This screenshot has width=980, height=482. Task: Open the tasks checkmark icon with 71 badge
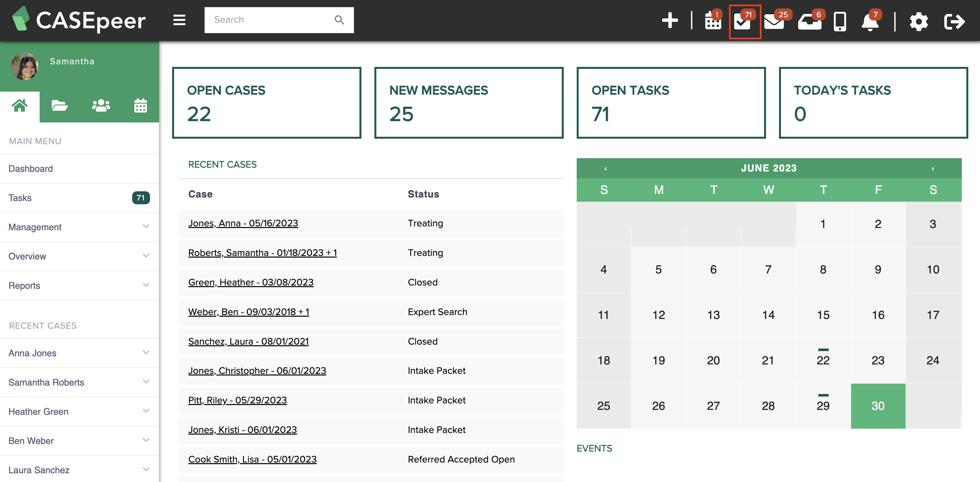tap(744, 21)
